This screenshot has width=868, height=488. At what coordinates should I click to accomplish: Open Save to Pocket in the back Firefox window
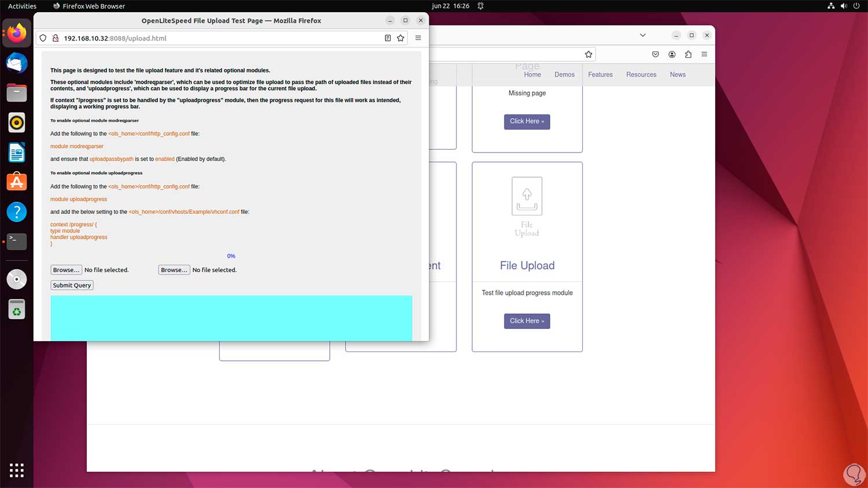pyautogui.click(x=656, y=54)
